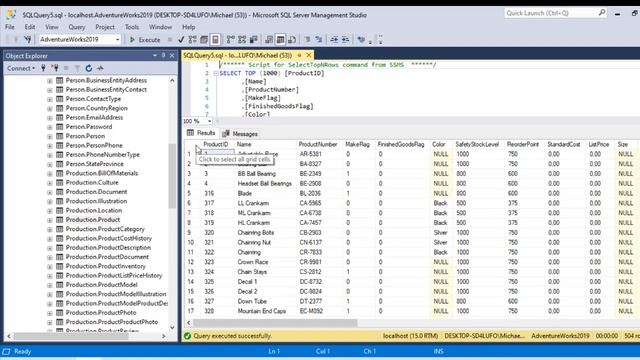Click Uncomment Selected Lines icon
The height and width of the screenshot is (360, 640).
319,40
